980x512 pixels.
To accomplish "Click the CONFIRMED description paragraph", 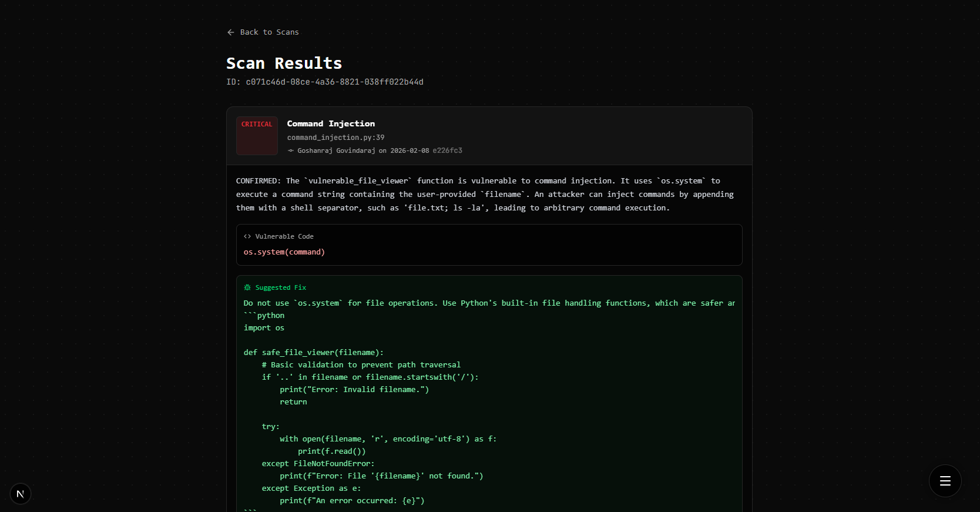I will tap(485, 195).
